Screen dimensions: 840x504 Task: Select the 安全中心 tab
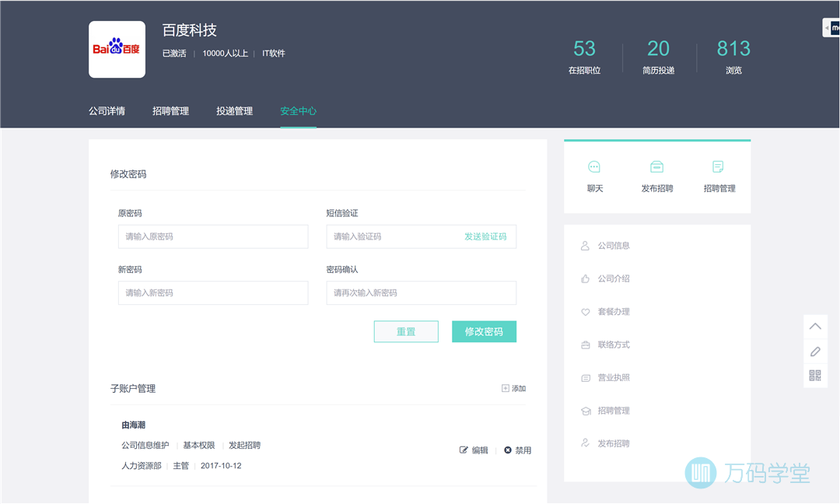[299, 111]
